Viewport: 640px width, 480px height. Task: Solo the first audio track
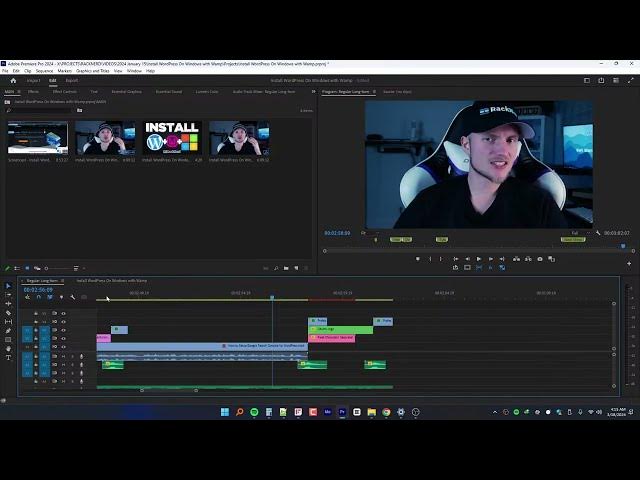click(x=72, y=356)
